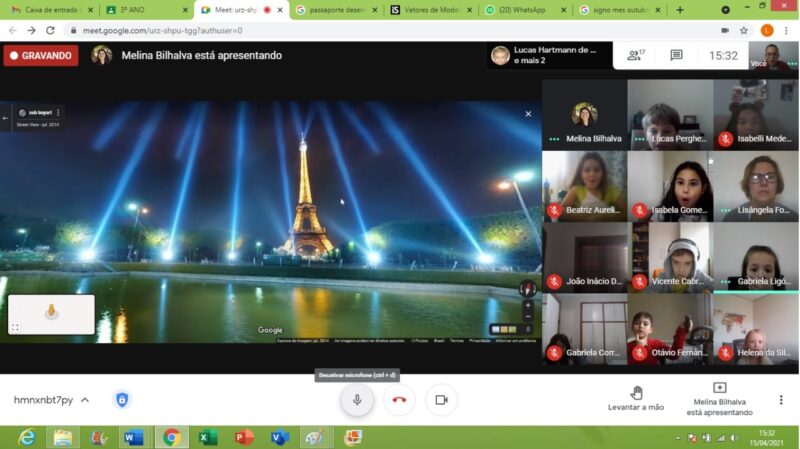Click the blue security shield icon
The width and height of the screenshot is (800, 449).
(x=122, y=400)
